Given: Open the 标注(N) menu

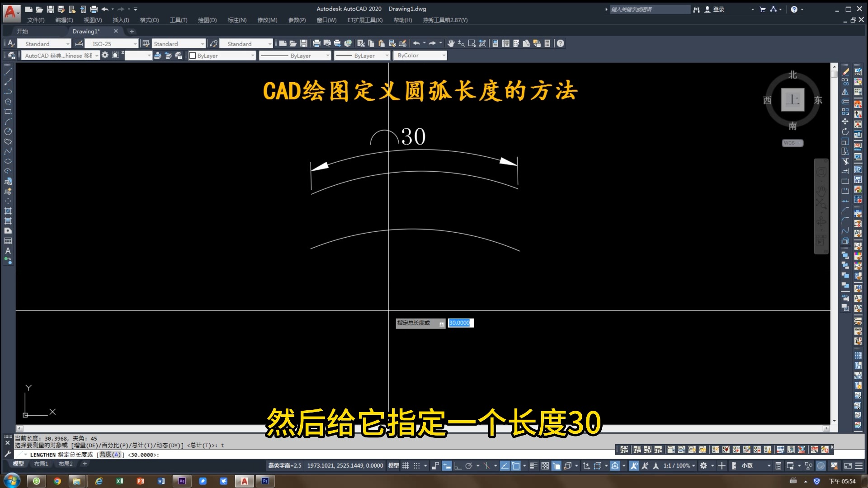Looking at the screenshot, I should pos(237,20).
